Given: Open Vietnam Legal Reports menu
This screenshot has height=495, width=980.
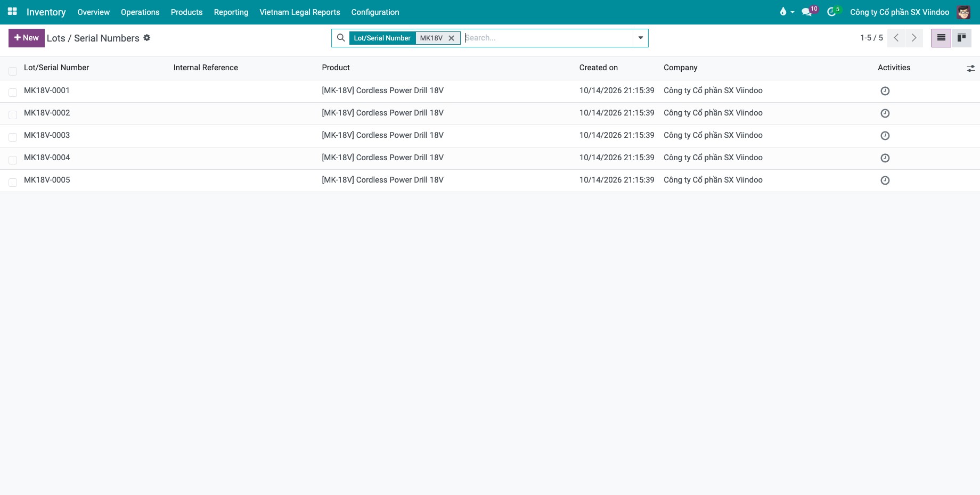Looking at the screenshot, I should pos(300,12).
